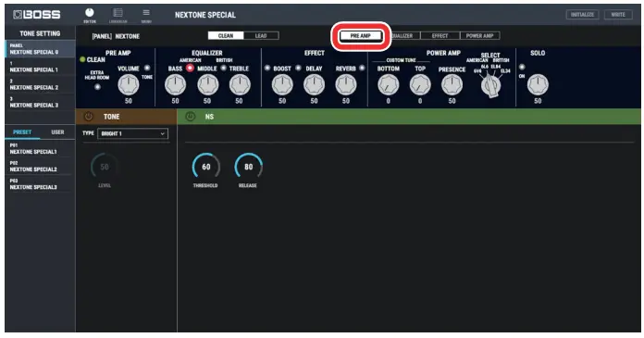Click the TONE SETTING heading
Viewport: 644px width, 338px height.
point(40,33)
